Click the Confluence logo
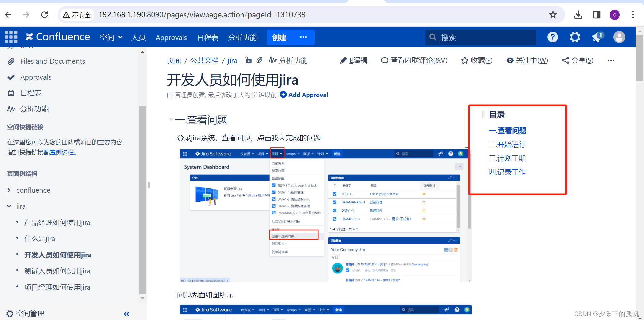The image size is (644, 320). point(58,37)
